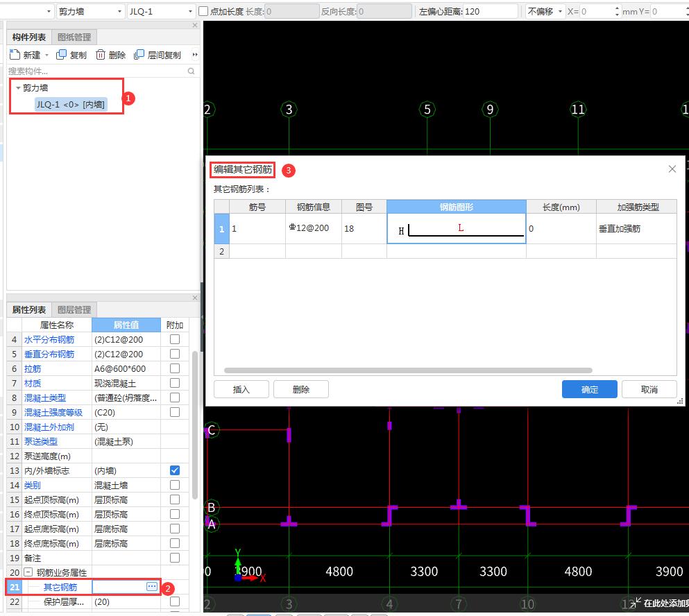
Task: Click the 筋号 column header
Action: coord(257,207)
